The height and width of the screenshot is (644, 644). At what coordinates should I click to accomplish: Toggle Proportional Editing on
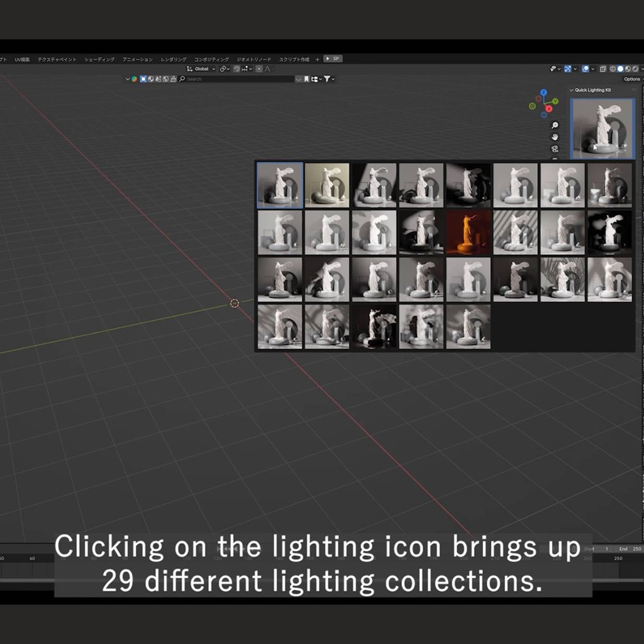point(259,69)
